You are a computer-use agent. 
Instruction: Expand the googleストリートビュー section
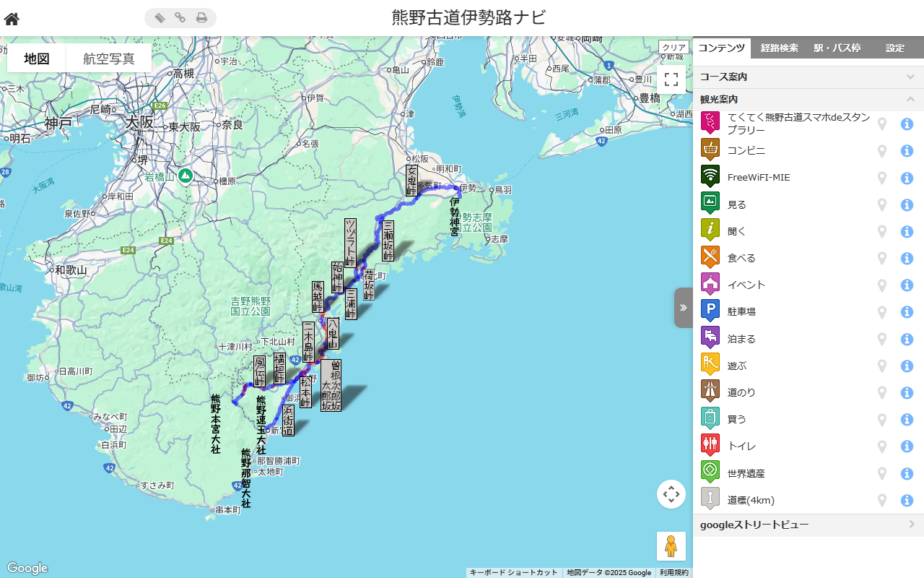[x=808, y=525]
